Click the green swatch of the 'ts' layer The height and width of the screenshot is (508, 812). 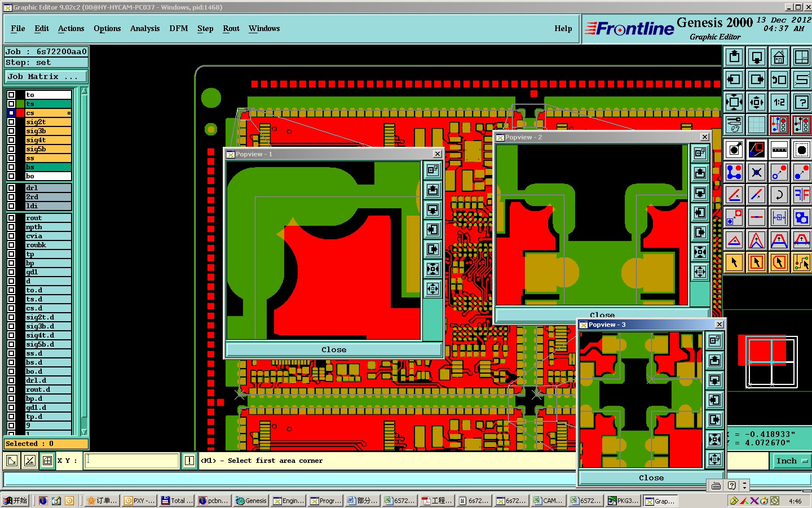(21, 104)
